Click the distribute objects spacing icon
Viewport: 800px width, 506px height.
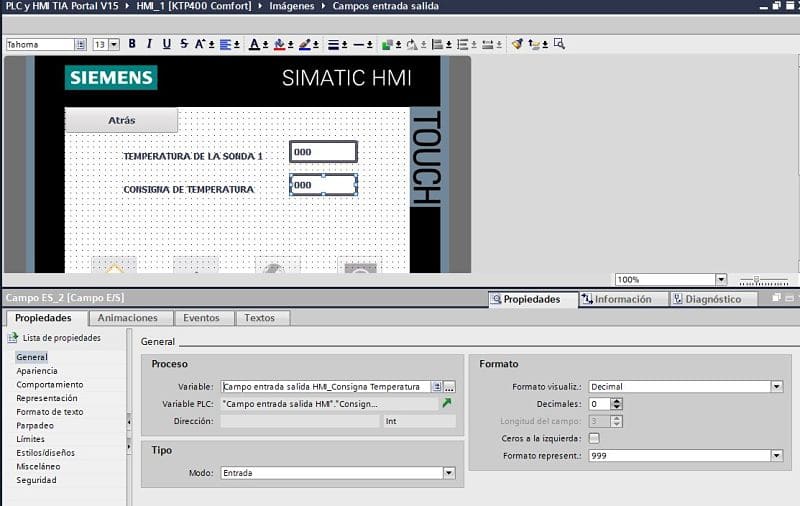pyautogui.click(x=462, y=44)
